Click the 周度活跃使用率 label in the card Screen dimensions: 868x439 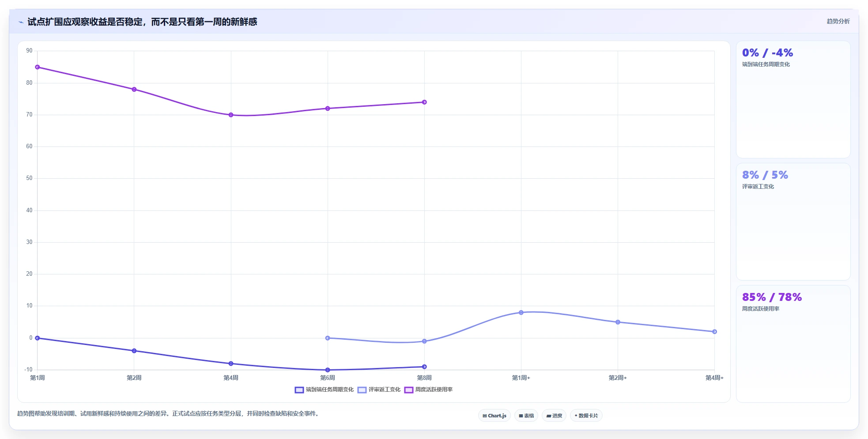coord(761,309)
